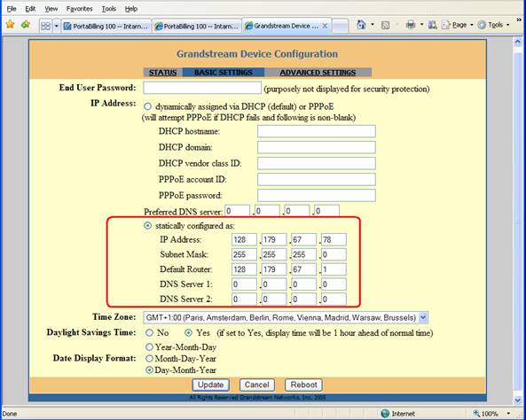
Task: Click DNS Server 2 first octet field
Action: click(244, 299)
